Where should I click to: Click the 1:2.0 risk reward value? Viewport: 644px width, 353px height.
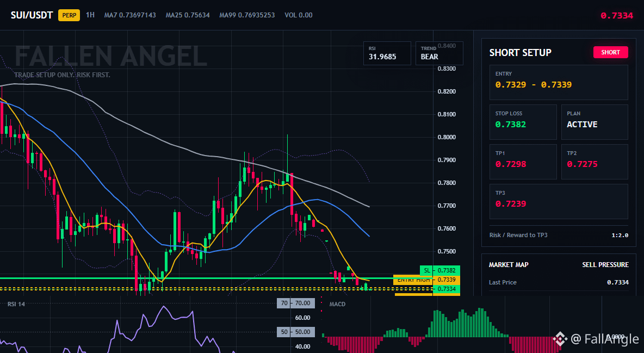coord(620,236)
